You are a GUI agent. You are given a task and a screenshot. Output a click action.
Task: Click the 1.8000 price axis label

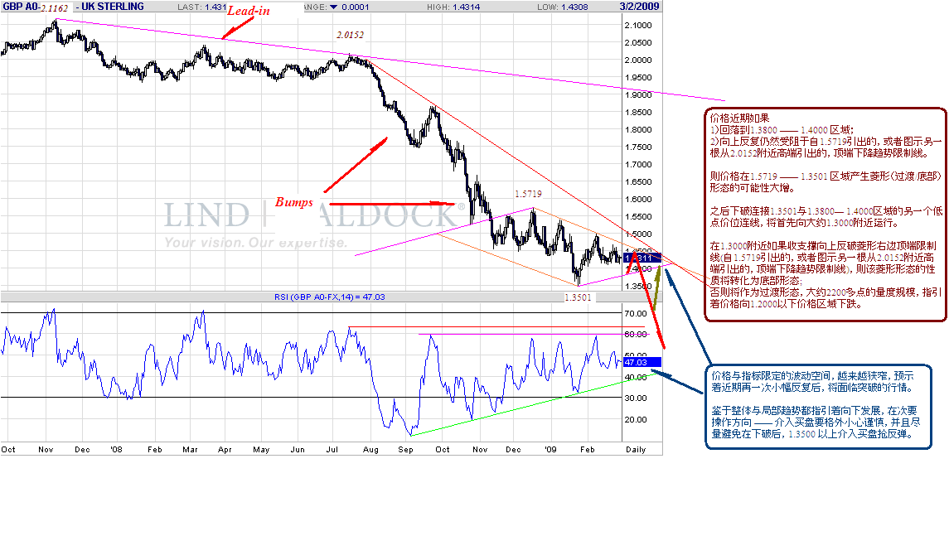(638, 130)
